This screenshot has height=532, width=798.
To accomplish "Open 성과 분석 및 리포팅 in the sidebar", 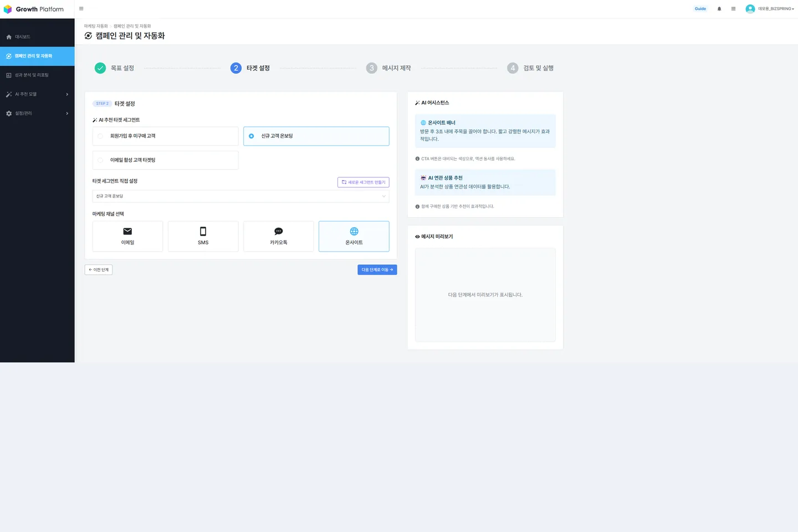I will point(37,75).
